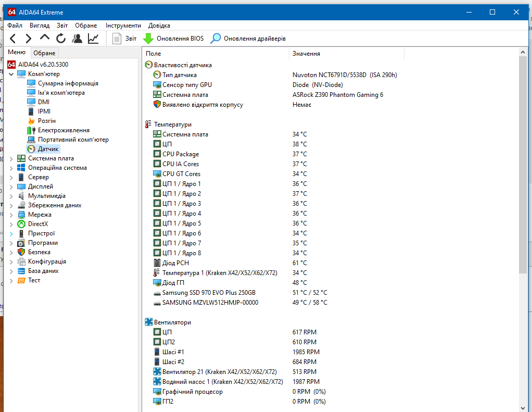Click the Безпека shield icon
This screenshot has height=412, width=532.
tap(21, 252)
